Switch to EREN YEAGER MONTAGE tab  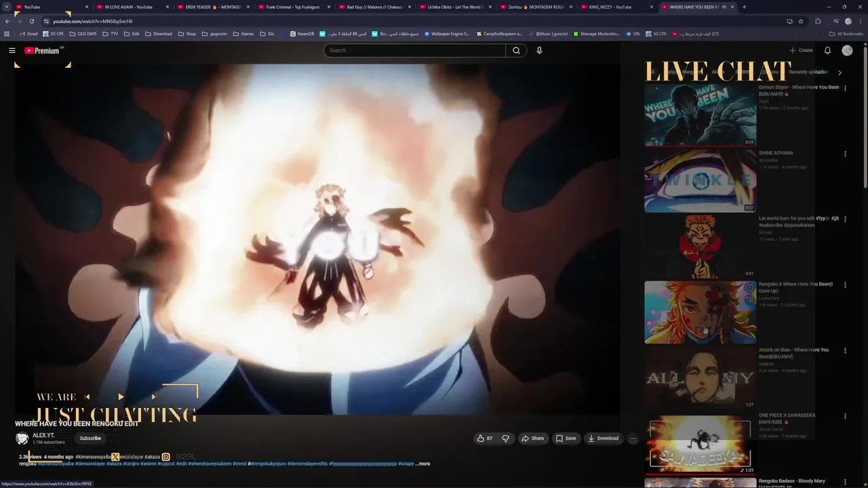[x=212, y=7]
